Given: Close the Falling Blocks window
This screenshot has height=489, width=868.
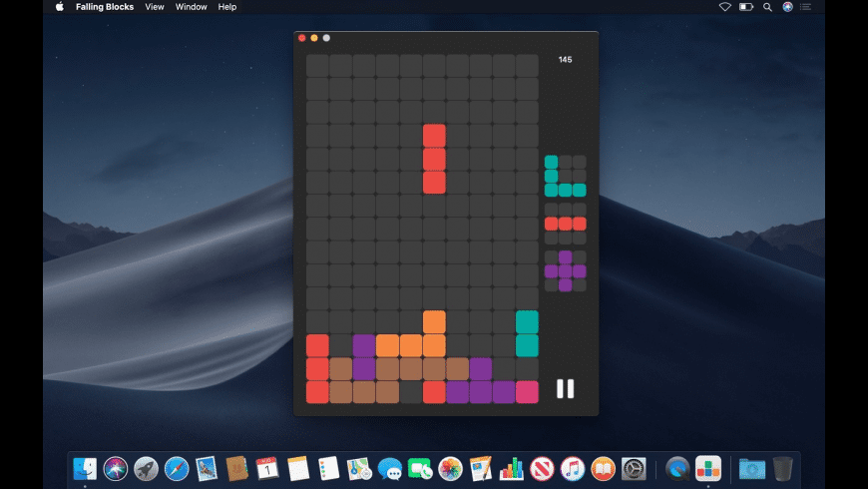Looking at the screenshot, I should click(x=301, y=38).
